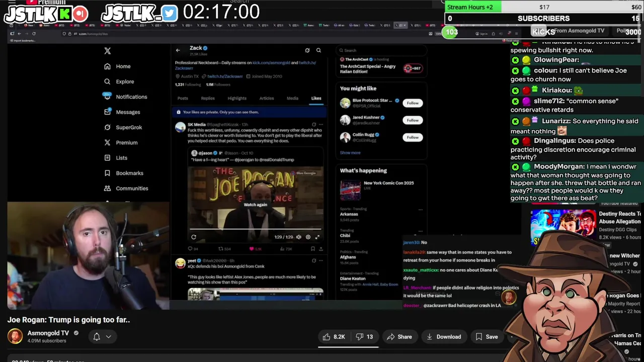
Task: Expand notification options chevron beside bell
Action: click(108, 337)
